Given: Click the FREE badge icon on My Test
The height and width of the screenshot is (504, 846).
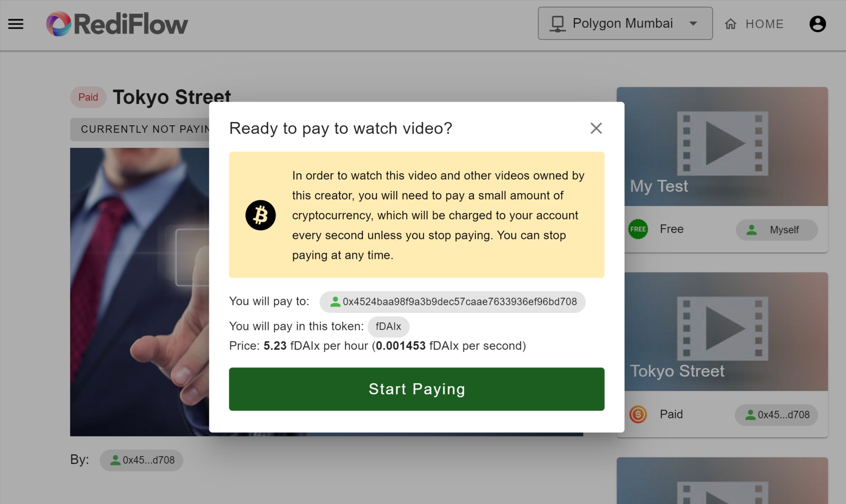Looking at the screenshot, I should click(637, 229).
